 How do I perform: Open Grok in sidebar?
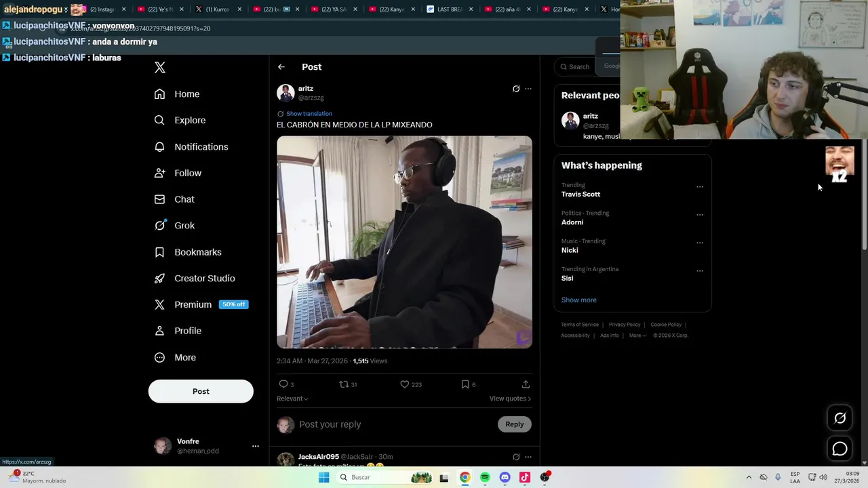click(x=174, y=226)
